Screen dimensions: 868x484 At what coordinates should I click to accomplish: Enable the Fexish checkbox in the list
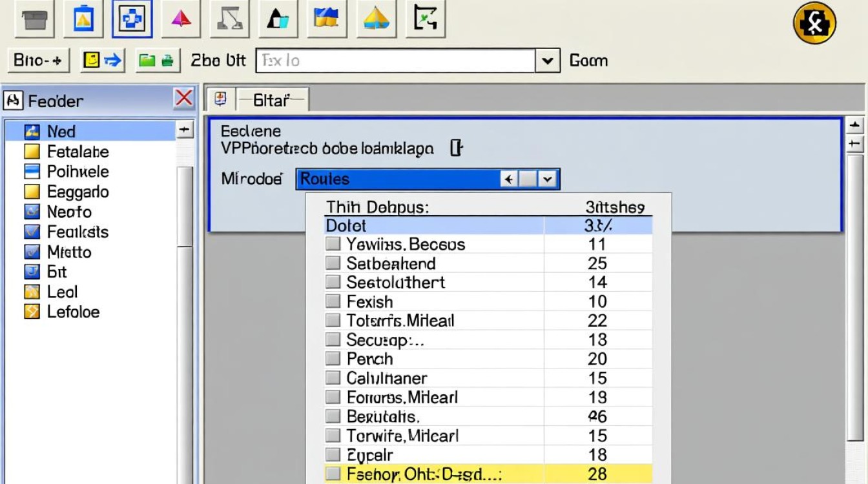pos(333,301)
